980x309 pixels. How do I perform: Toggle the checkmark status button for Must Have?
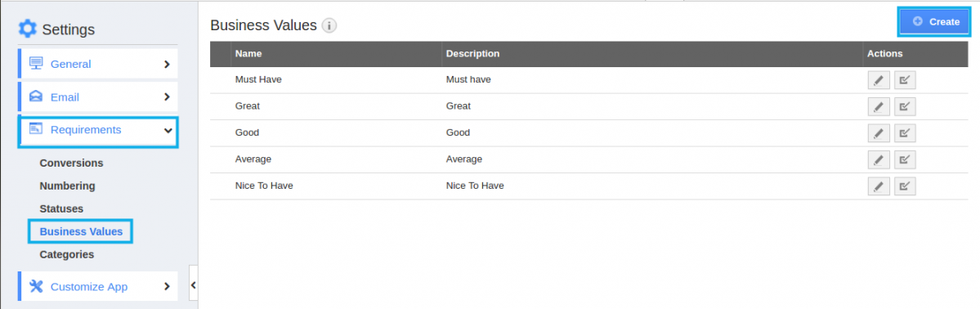[x=904, y=80]
